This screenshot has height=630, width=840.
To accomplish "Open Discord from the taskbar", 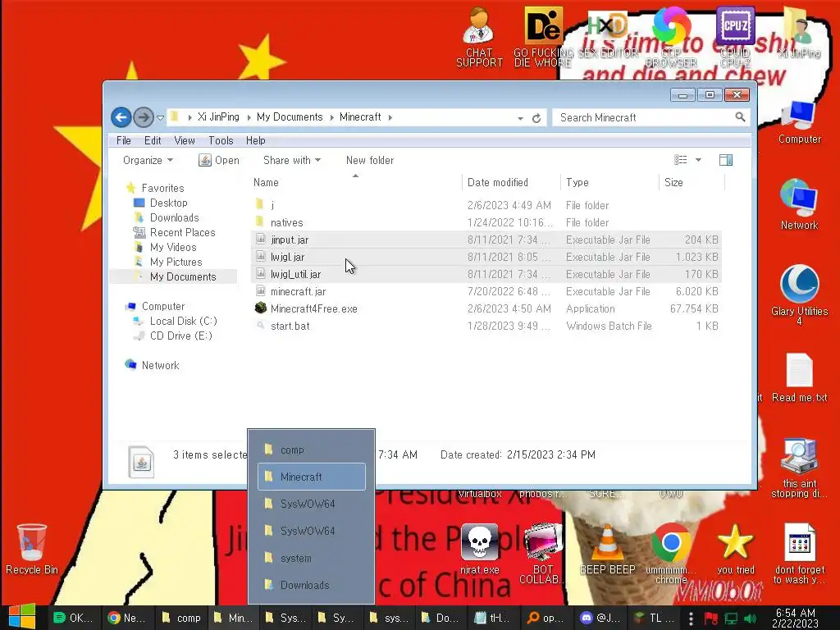I will (600, 618).
